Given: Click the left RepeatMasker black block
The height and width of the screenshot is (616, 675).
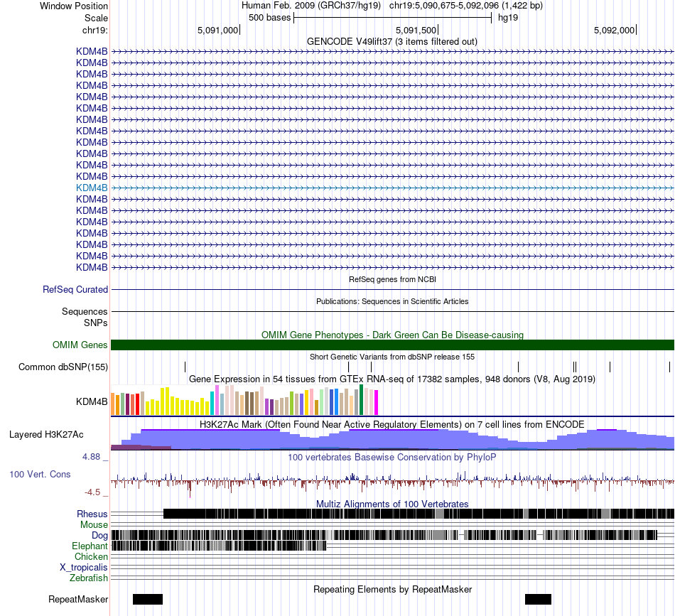Looking at the screenshot, I should (x=148, y=599).
